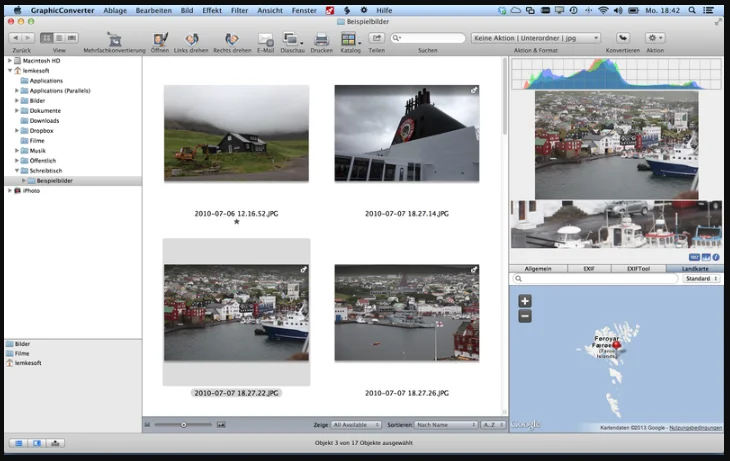The height and width of the screenshot is (461, 730).
Task: Click the map search field
Action: point(595,278)
